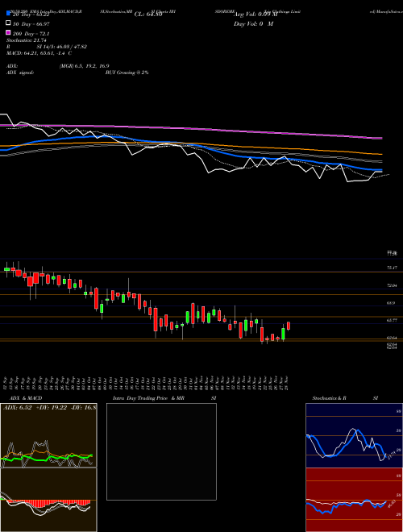The height and width of the screenshot is (532, 403).
Task: Click the 'Intra Day Trading Price & MR' title
Action: [x=148, y=398]
